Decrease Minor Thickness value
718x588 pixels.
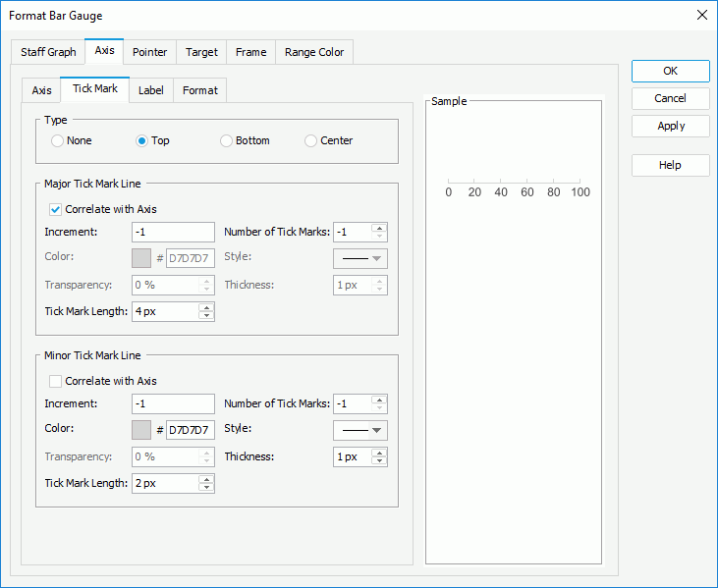(379, 460)
